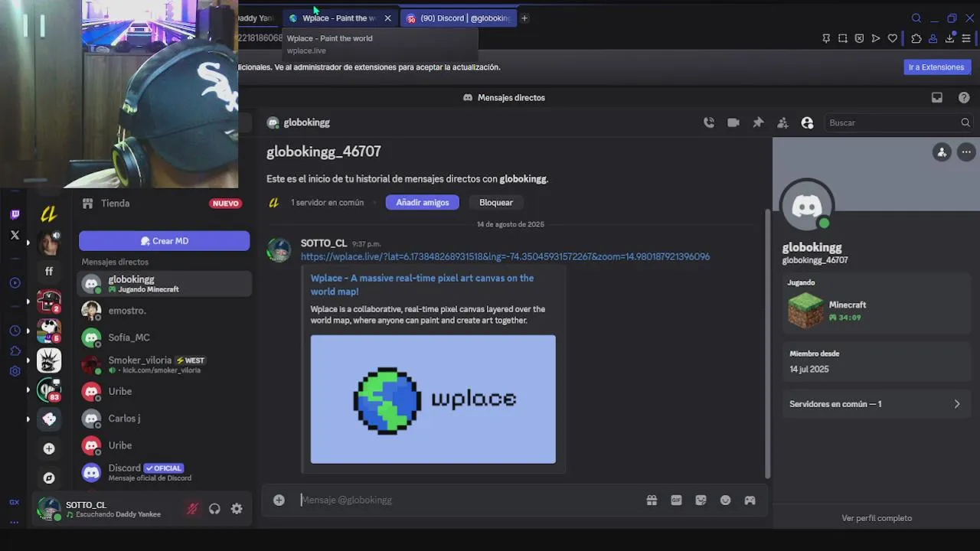Open the Sofía_MC direct message
Screen dimensions: 980x551
[x=164, y=337]
